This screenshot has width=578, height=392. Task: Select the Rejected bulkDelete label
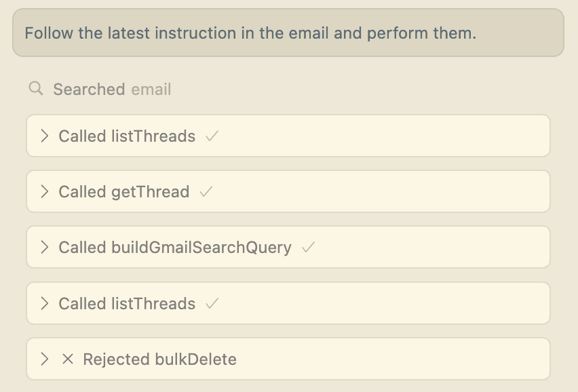point(159,359)
